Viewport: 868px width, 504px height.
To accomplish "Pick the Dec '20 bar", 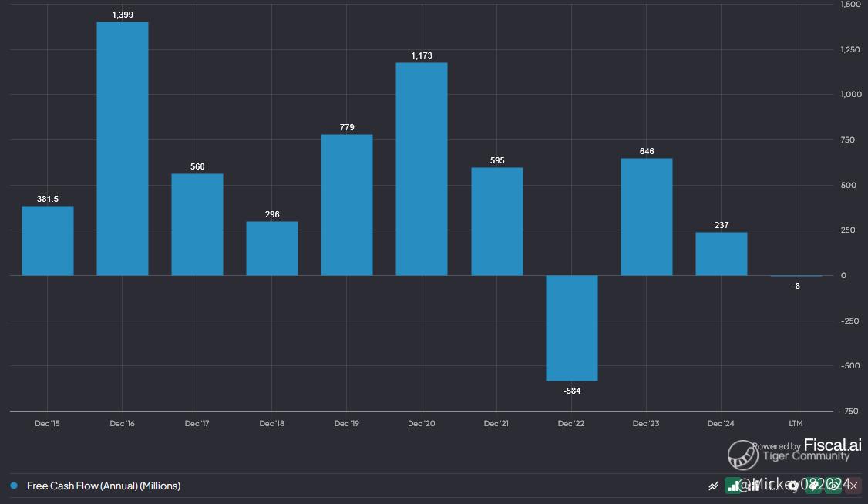I will (421, 170).
